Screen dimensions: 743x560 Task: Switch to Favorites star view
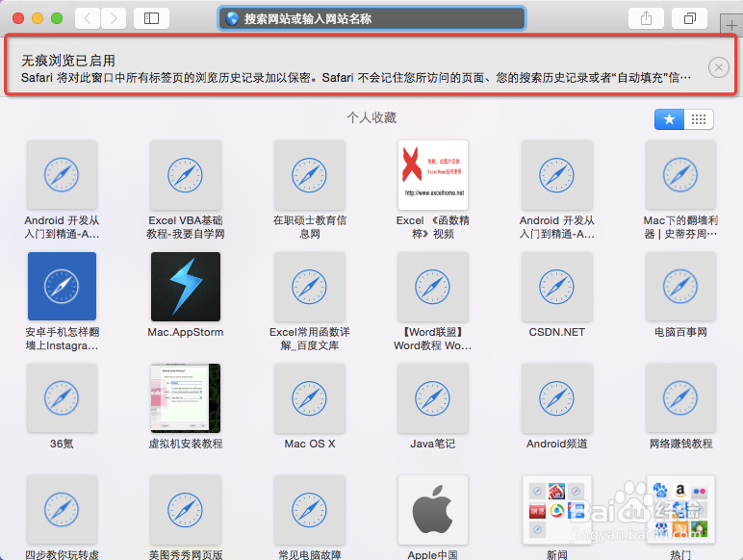tap(669, 119)
